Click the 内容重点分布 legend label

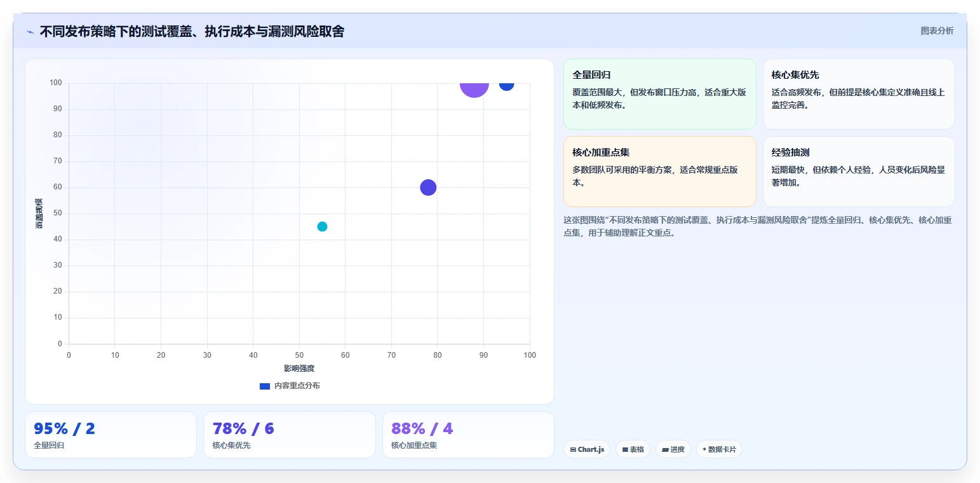point(297,386)
